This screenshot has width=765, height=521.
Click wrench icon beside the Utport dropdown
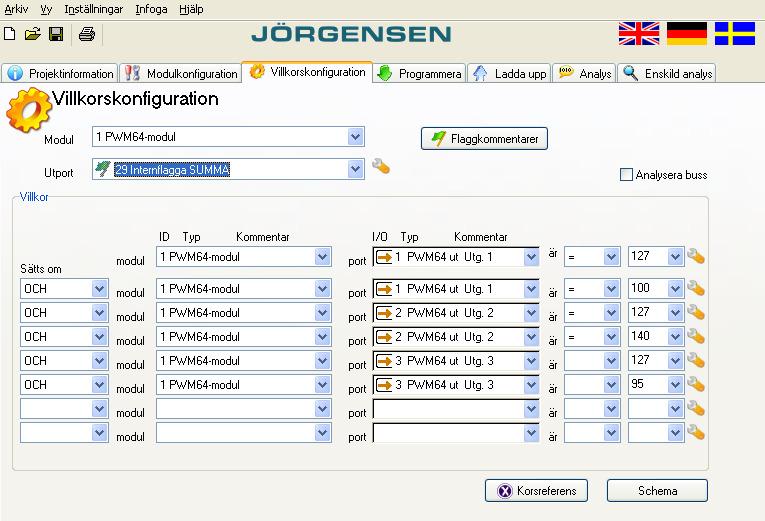click(x=381, y=166)
